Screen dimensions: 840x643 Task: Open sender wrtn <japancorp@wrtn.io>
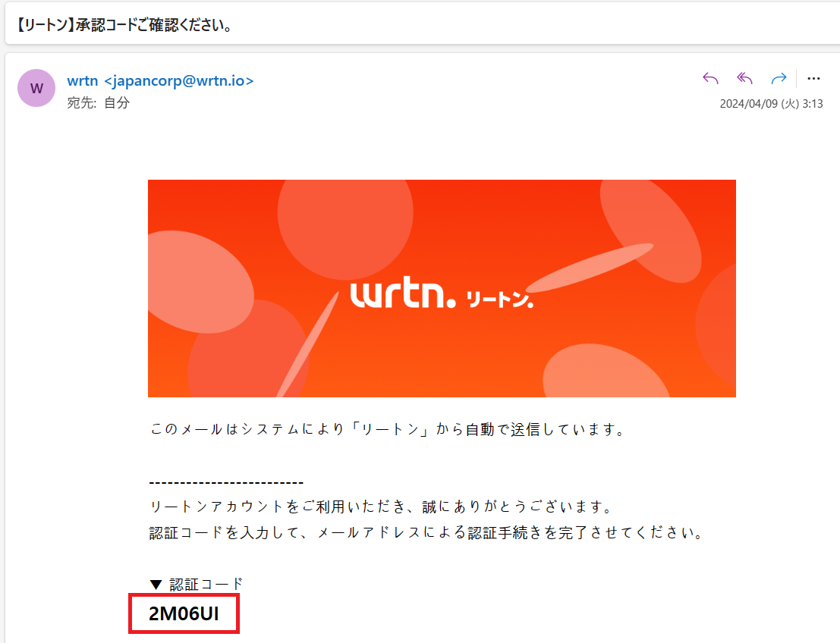[160, 81]
